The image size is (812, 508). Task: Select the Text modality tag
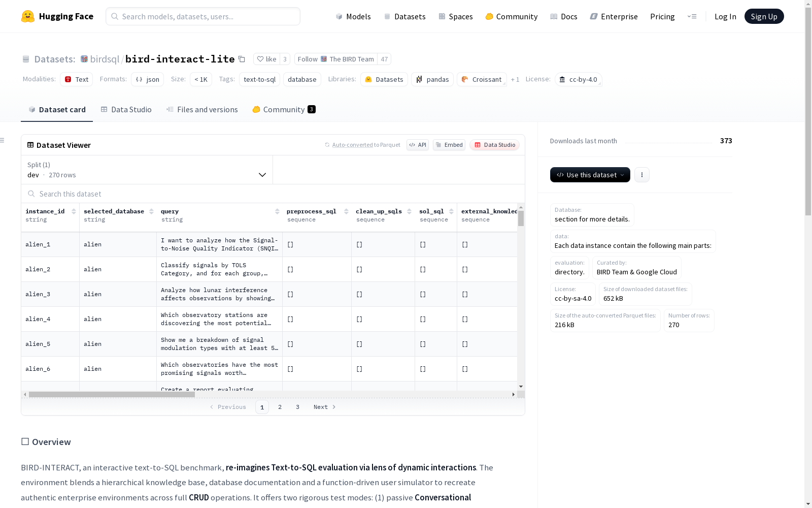[x=77, y=79]
